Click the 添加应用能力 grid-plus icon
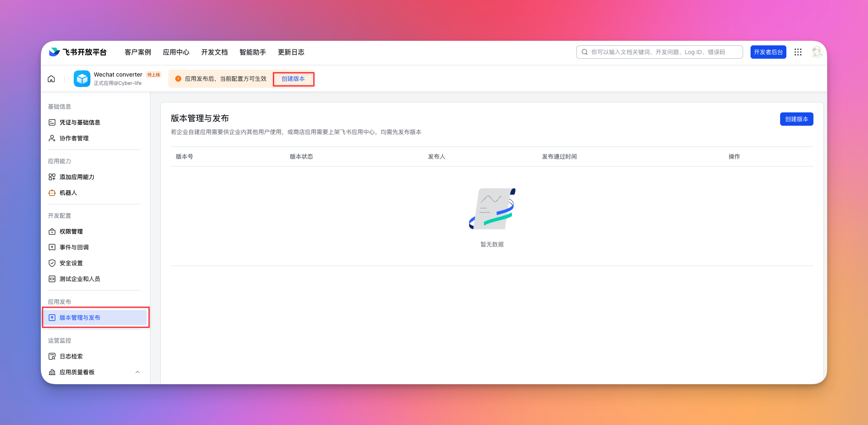 pyautogui.click(x=52, y=177)
